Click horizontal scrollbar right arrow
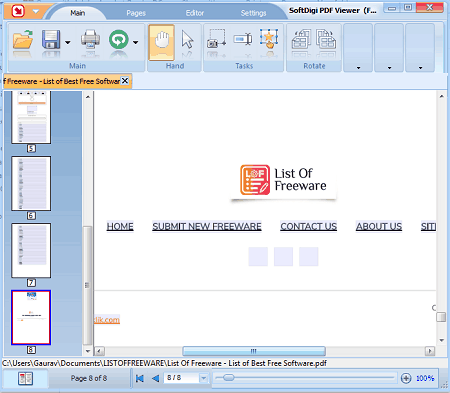The image size is (450, 393). pyautogui.click(x=430, y=351)
